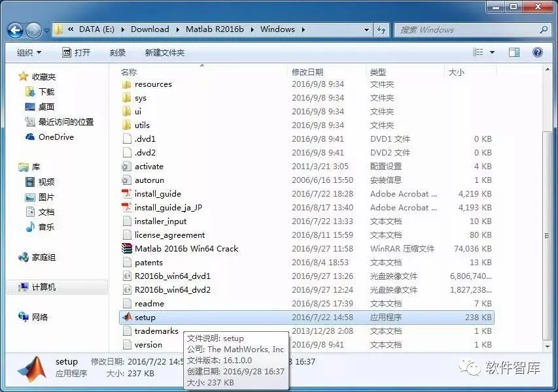Viewport: 558px width, 392px height.
Task: Sort by the 名称 column header
Action: click(128, 72)
